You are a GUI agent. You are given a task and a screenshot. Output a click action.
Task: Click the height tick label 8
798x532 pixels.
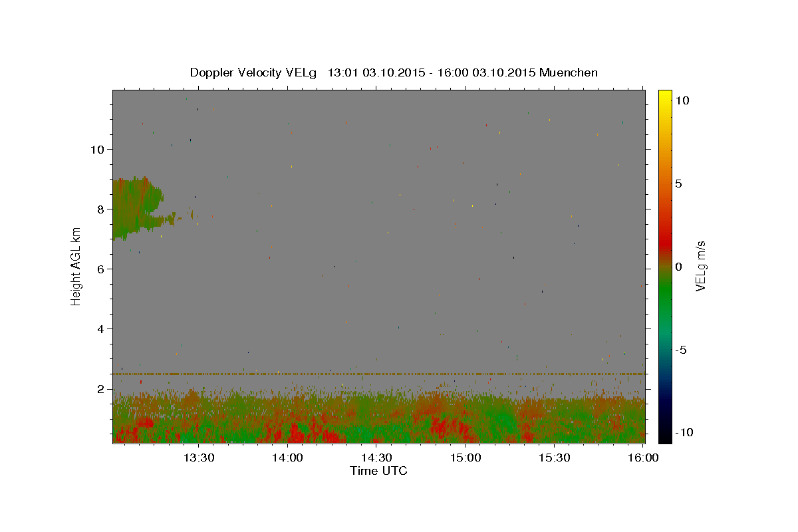coord(100,209)
